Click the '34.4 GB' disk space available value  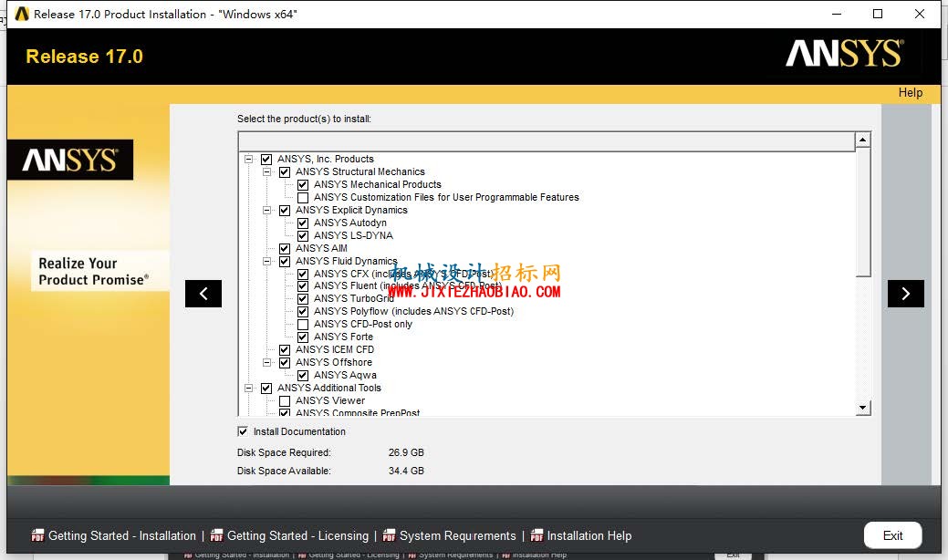point(406,471)
